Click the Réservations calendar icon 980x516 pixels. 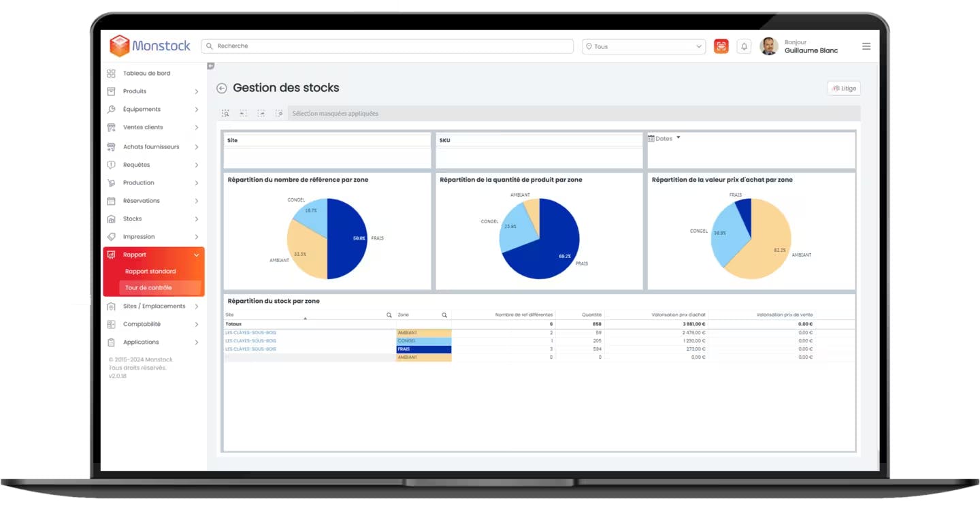click(112, 201)
